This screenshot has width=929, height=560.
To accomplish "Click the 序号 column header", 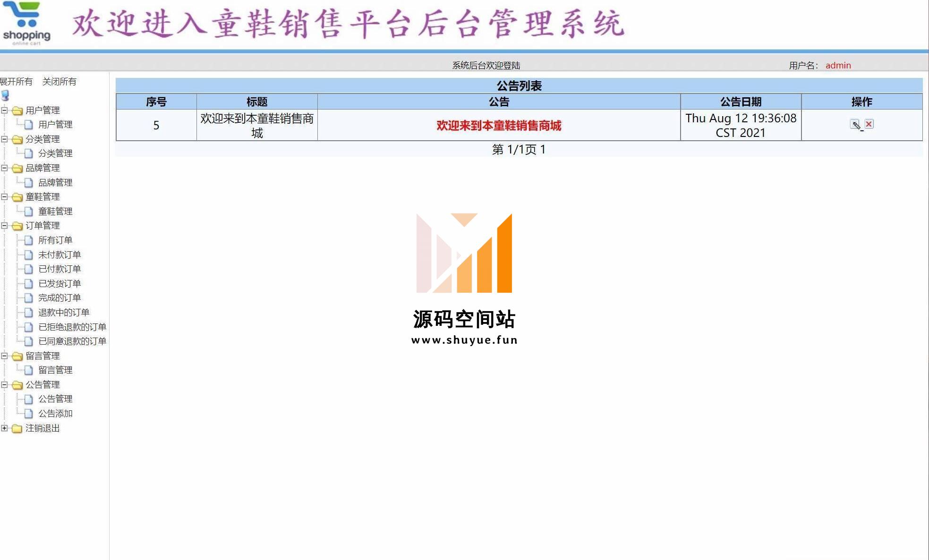I will 156,102.
